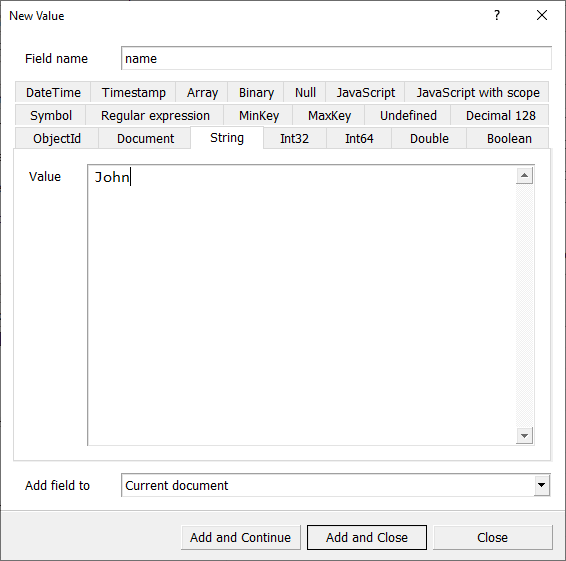Select the Symbol tab
This screenshot has height=561, width=566.
tap(51, 116)
